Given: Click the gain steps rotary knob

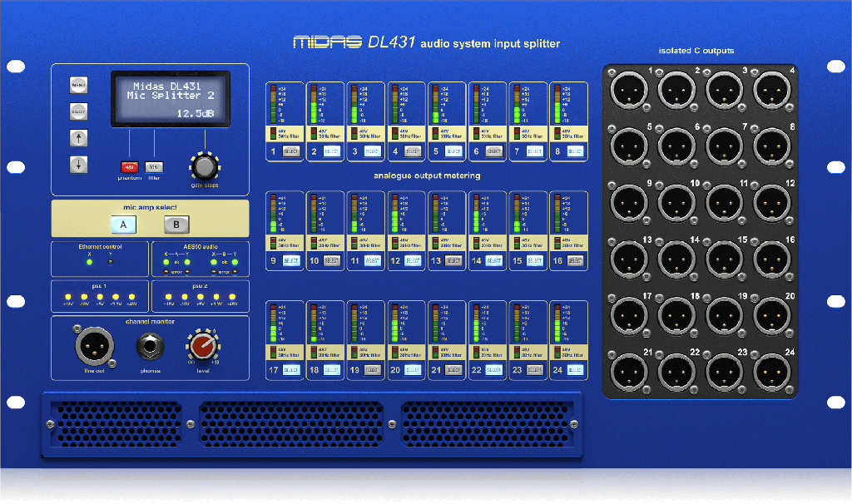Looking at the screenshot, I should (205, 166).
